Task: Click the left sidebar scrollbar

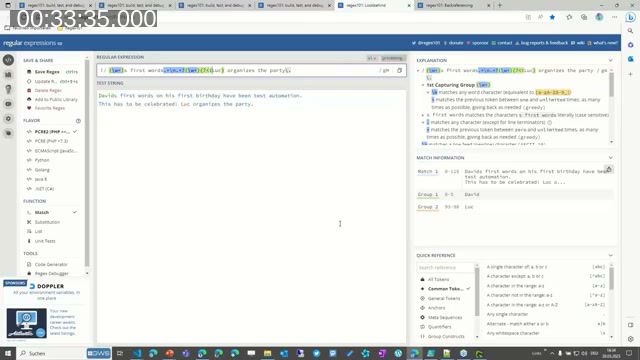Action: 87,163
